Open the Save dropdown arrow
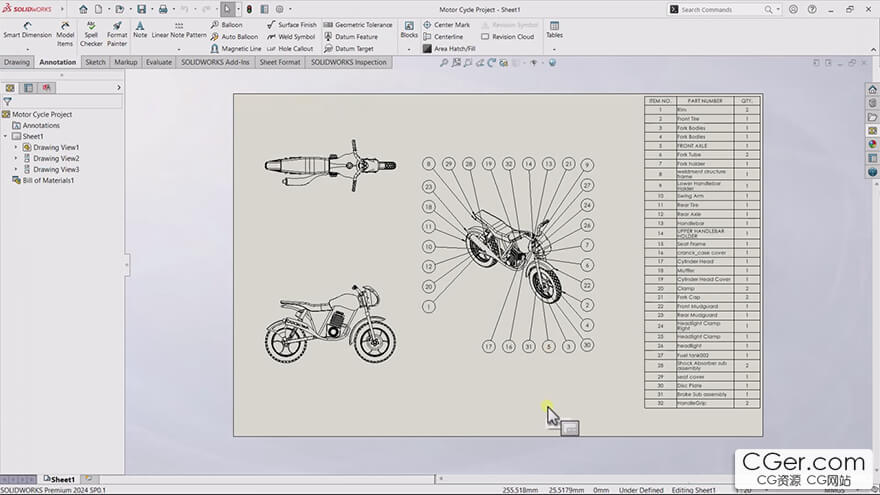Viewport: 880px width, 495px height. tap(152, 9)
